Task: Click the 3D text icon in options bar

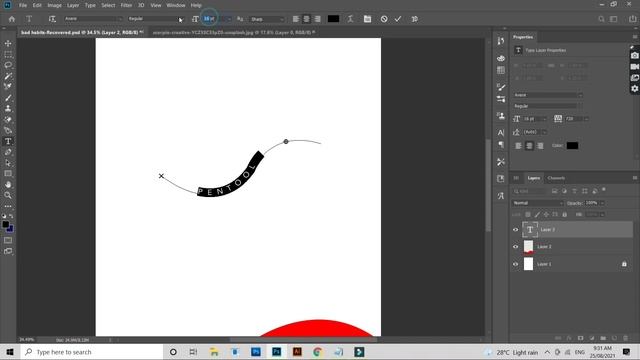Action: [415, 19]
